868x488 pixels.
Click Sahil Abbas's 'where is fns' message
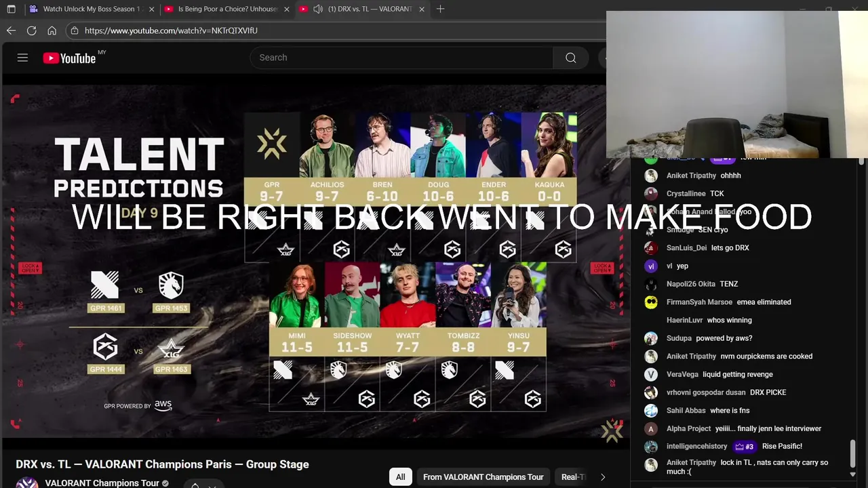[x=730, y=411]
